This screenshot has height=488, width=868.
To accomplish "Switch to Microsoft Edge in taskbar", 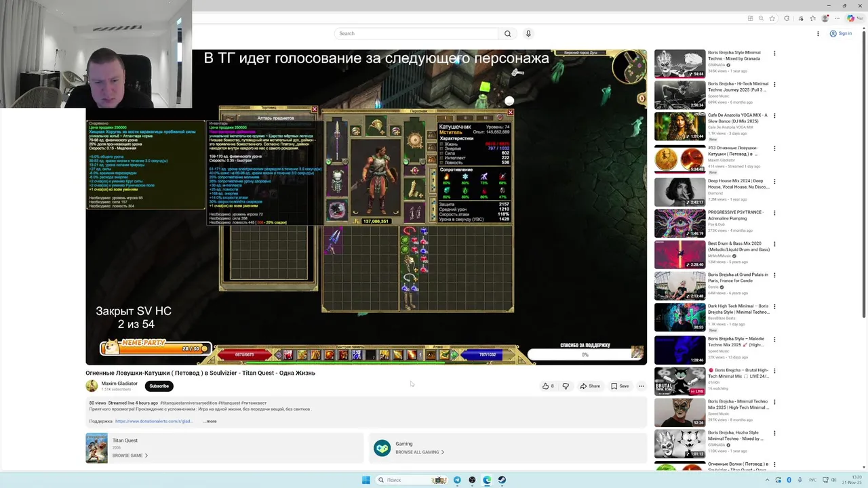I will (x=487, y=480).
